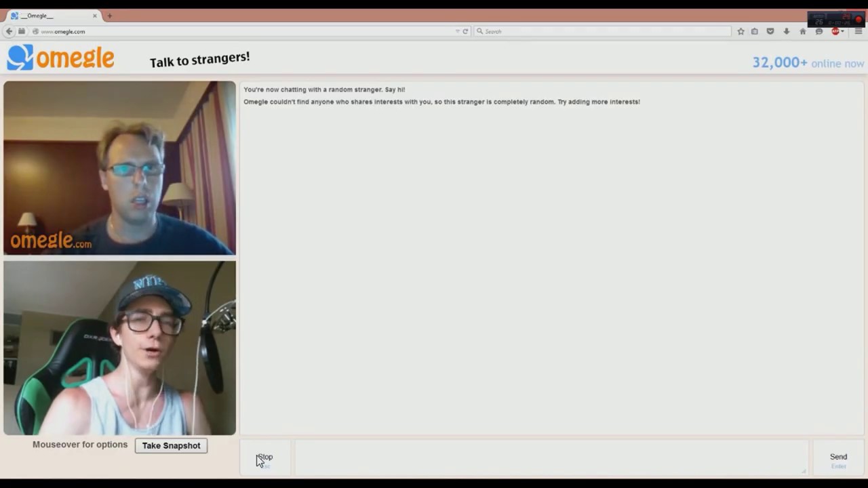The width and height of the screenshot is (868, 488).
Task: Reload the Omegle page
Action: [x=465, y=31]
